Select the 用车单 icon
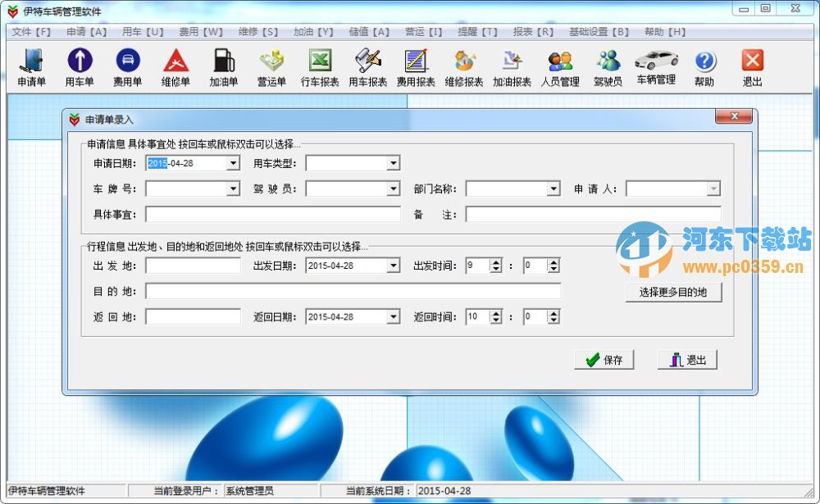 point(79,66)
